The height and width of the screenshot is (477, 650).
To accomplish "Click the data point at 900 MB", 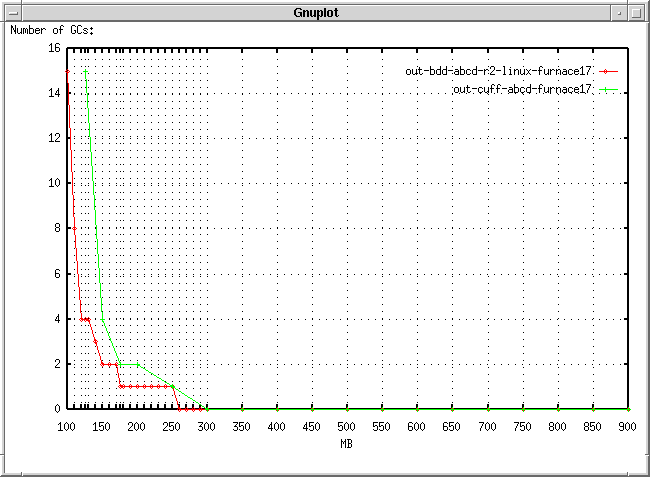I will coord(628,409).
